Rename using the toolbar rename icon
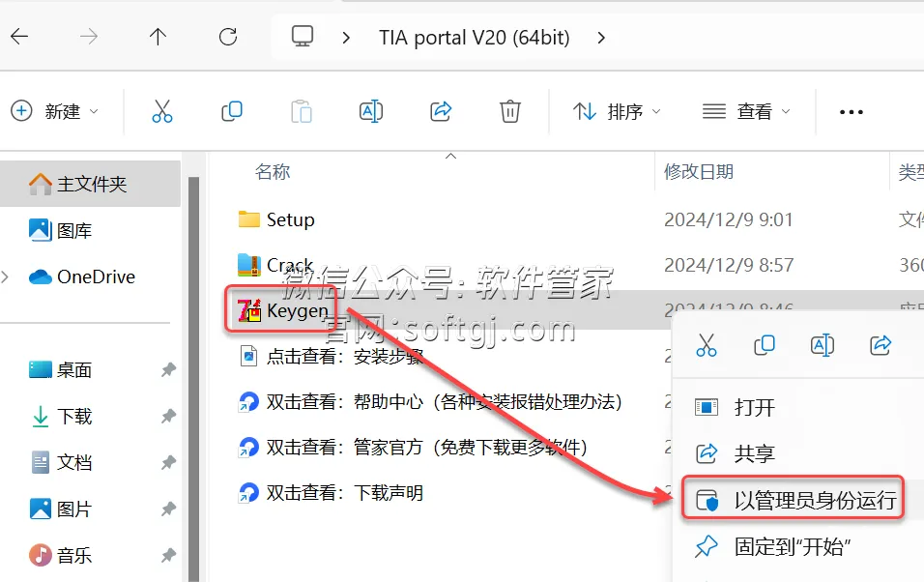The height and width of the screenshot is (582, 924). [371, 111]
